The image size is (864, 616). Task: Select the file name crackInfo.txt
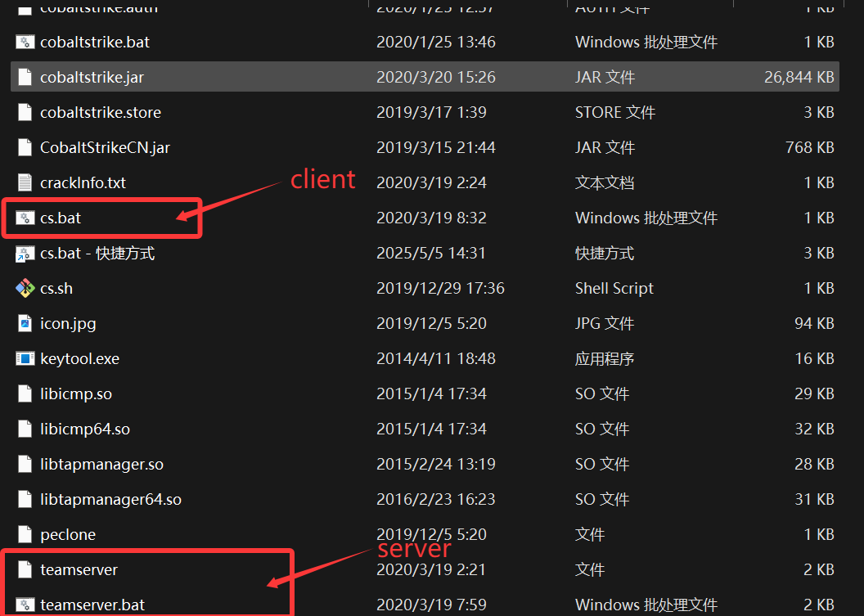coord(83,183)
